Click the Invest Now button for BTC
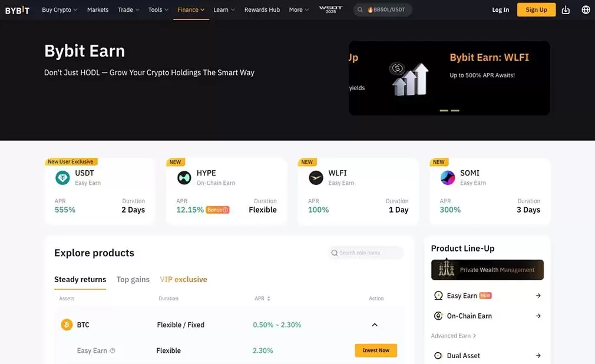The height and width of the screenshot is (364, 595). 376,350
